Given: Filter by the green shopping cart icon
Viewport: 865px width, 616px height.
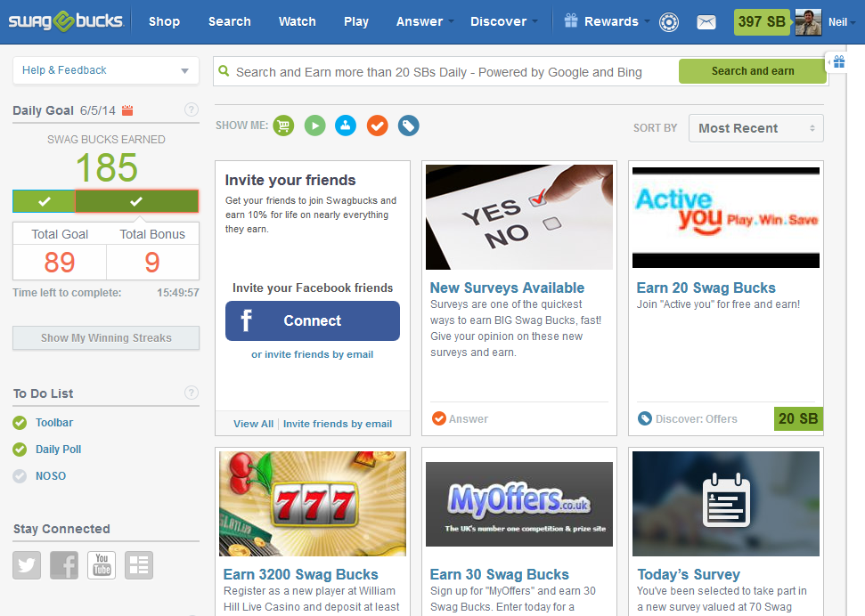Looking at the screenshot, I should point(283,126).
